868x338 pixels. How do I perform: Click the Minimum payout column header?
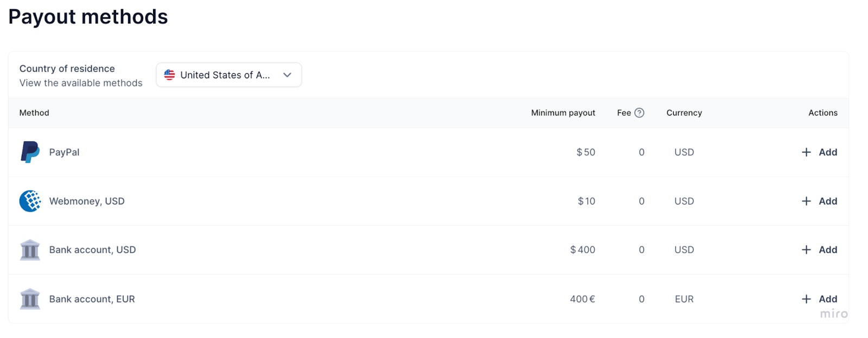tap(563, 112)
